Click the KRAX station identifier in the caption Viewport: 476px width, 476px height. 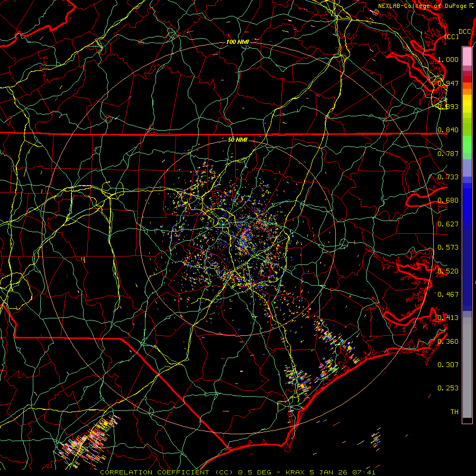pos(296,472)
